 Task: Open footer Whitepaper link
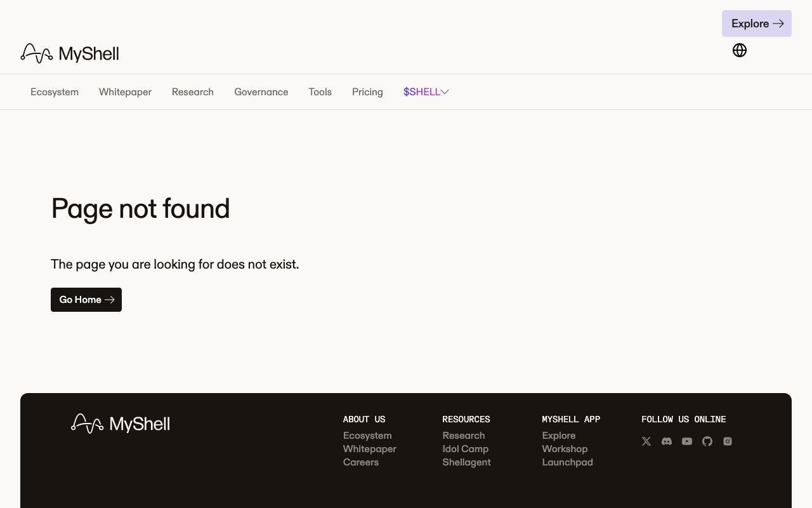click(x=370, y=449)
